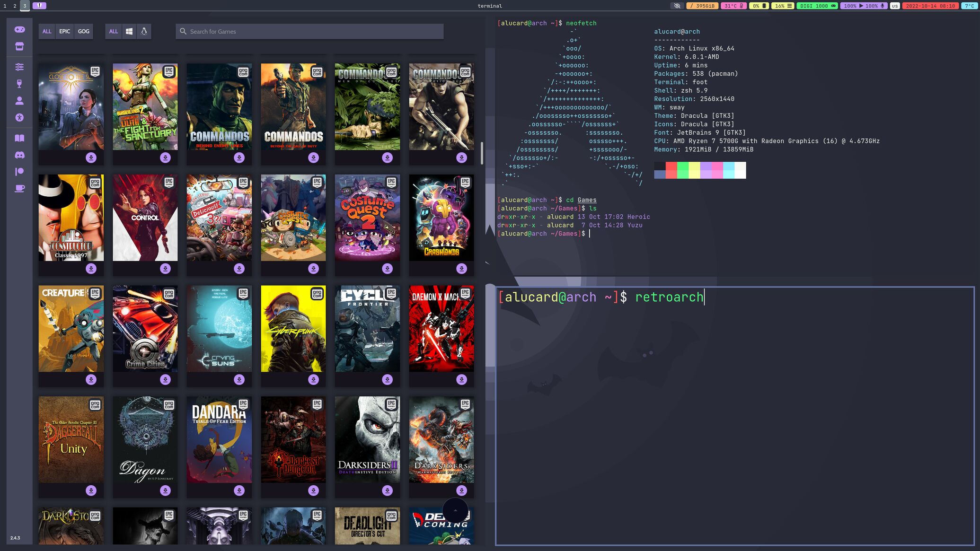The height and width of the screenshot is (551, 980).
Task: Filter games by Windows platform icon
Action: pos(129,31)
